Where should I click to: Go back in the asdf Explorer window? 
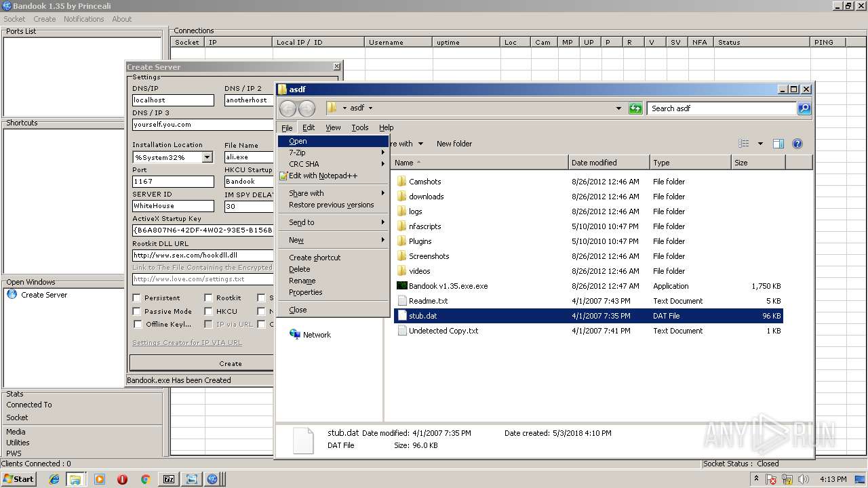[x=288, y=108]
